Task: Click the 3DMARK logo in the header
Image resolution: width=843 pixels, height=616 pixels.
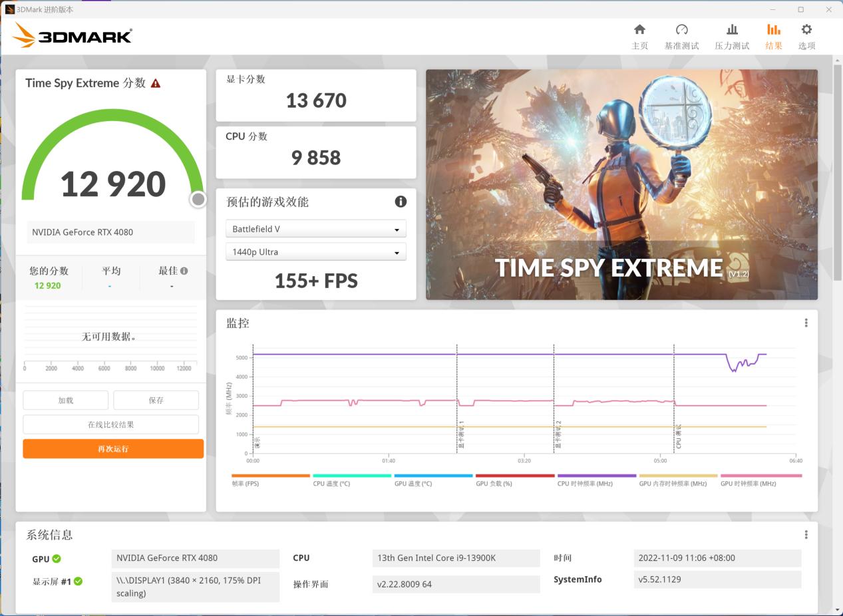Action: pyautogui.click(x=71, y=36)
